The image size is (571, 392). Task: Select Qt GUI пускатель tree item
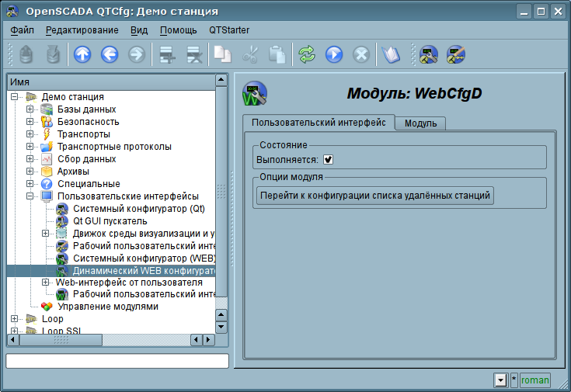110,221
